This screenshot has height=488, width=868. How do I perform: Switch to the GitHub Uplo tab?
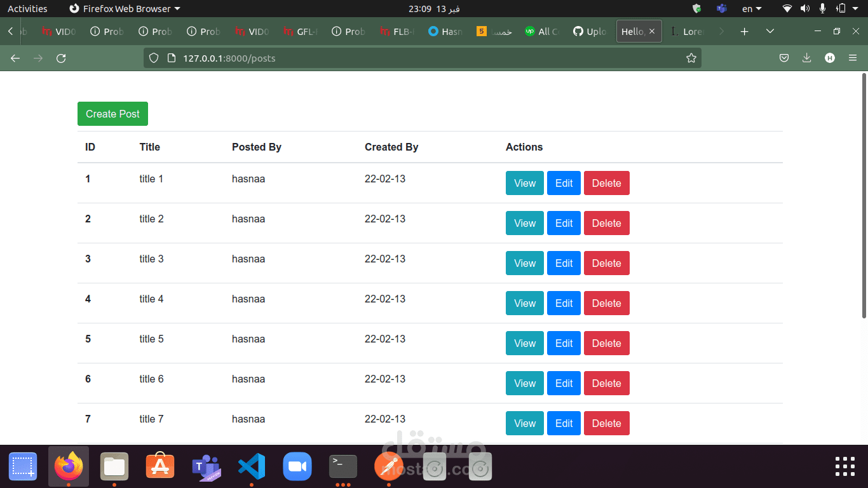pyautogui.click(x=590, y=31)
